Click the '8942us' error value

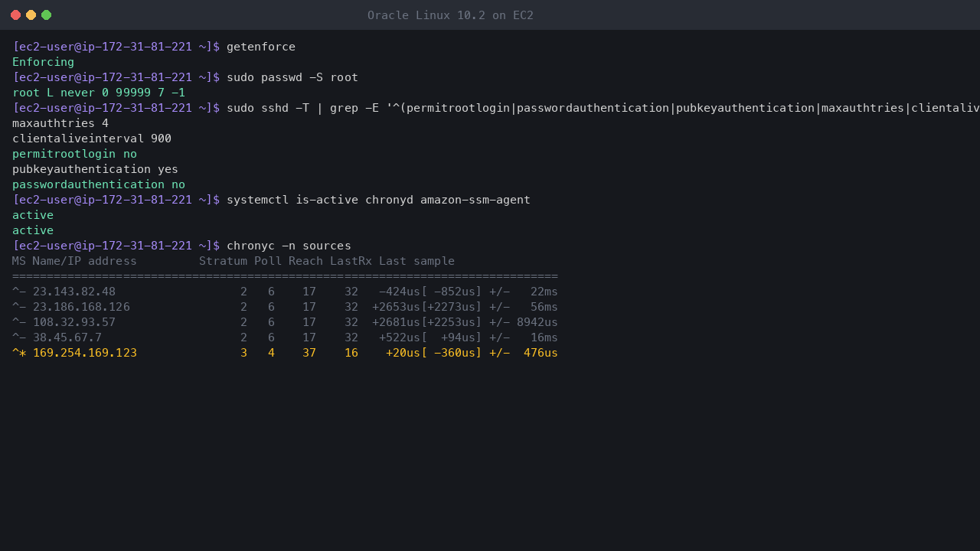537,322
